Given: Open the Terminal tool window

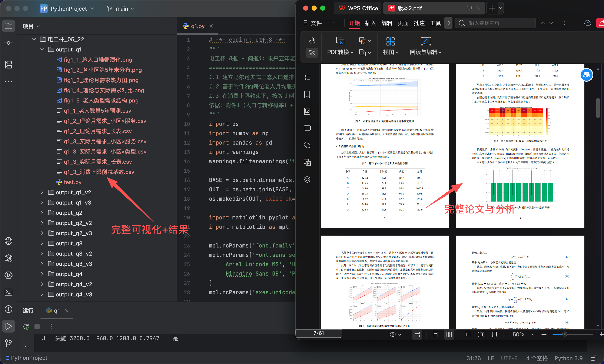Looking at the screenshot, I should pyautogui.click(x=9, y=292).
